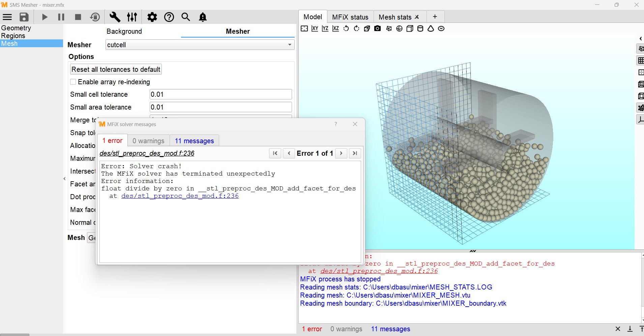Click the cone shape icon
The image size is (644, 336).
click(431, 29)
